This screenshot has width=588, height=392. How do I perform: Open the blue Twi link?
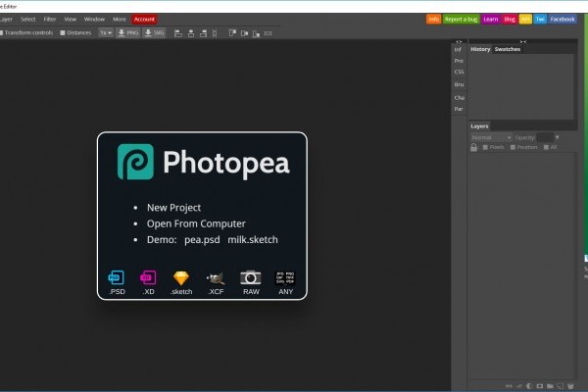pos(540,20)
